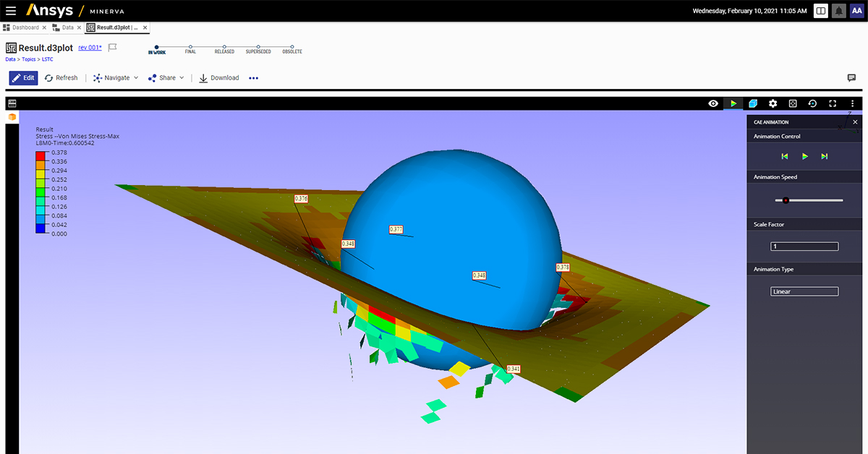
Task: Toggle the split view icon in the top bar
Action: coord(822,10)
